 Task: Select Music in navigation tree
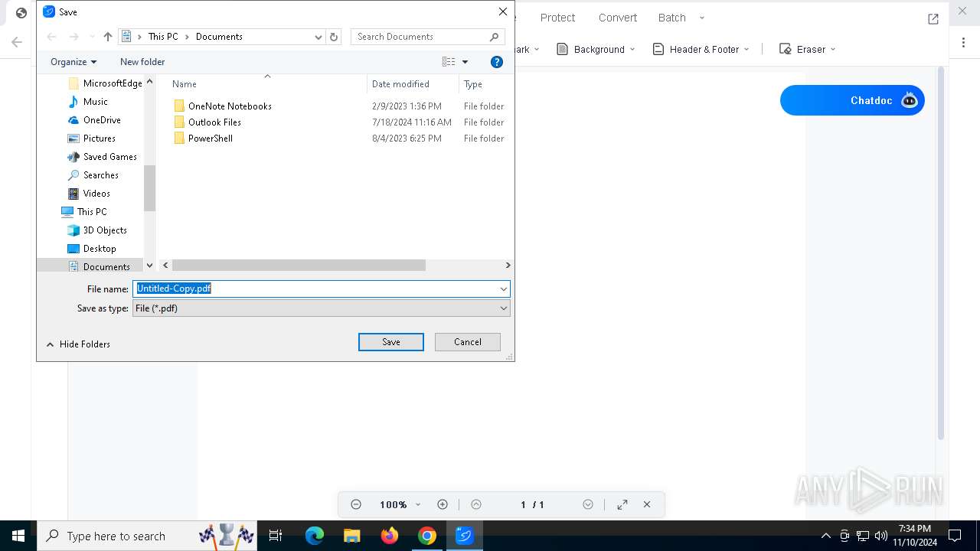pyautogui.click(x=88, y=102)
